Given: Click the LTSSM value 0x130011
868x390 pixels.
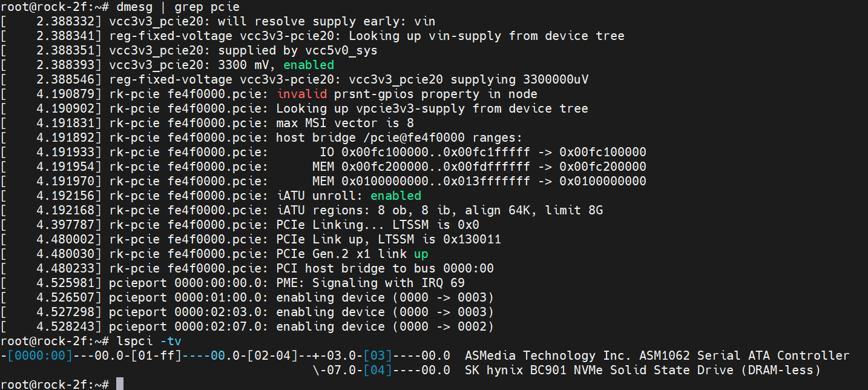Looking at the screenshot, I should pos(472,239).
